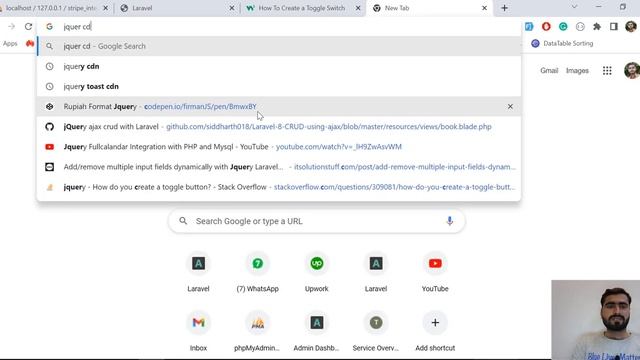Open the extension icon next to Grammarly
640x360 pixels.
[580, 27]
